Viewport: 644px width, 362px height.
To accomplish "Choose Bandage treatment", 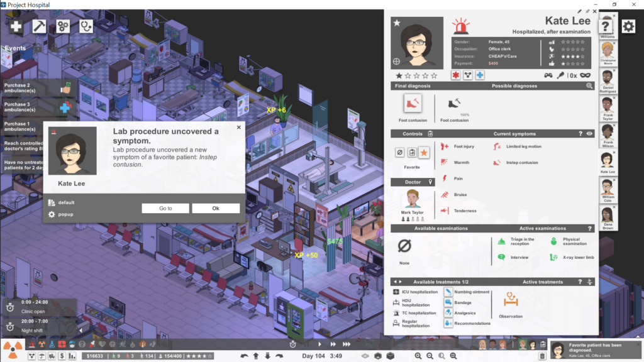I will click(x=458, y=302).
